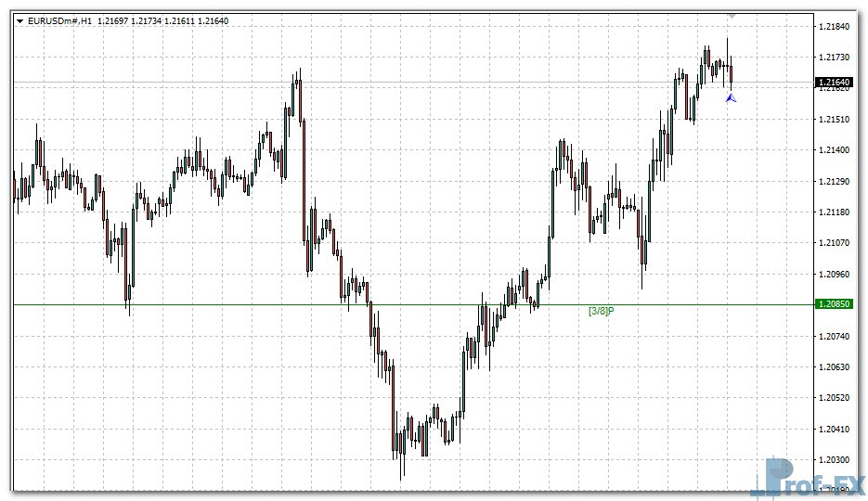Click the gray current bid price line
The height and width of the screenshot is (501, 868).
click(x=371, y=83)
